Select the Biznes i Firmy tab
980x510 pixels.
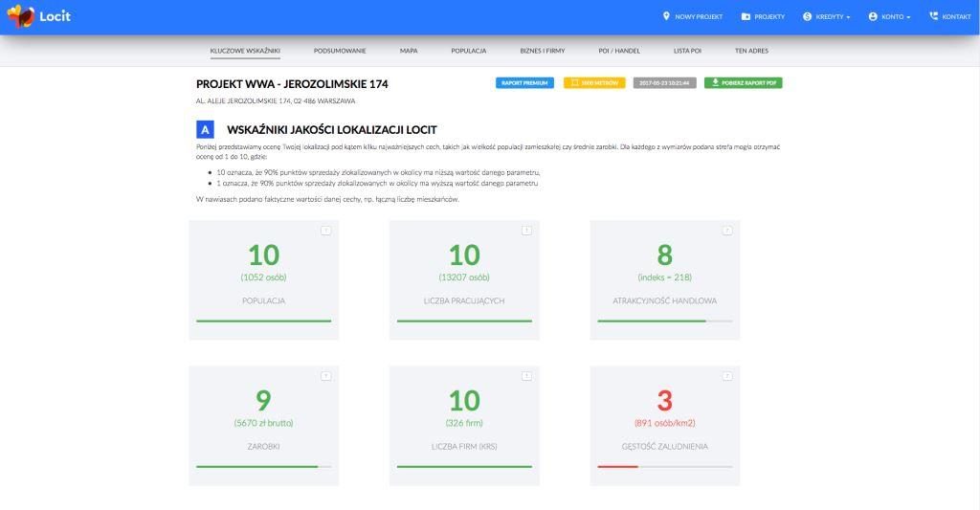click(x=542, y=51)
